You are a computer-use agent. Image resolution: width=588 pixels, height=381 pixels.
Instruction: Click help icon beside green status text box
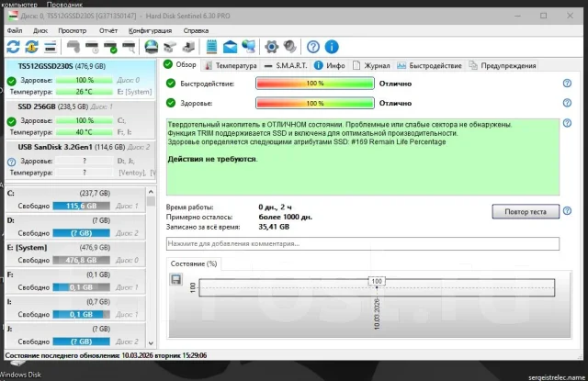tap(567, 123)
